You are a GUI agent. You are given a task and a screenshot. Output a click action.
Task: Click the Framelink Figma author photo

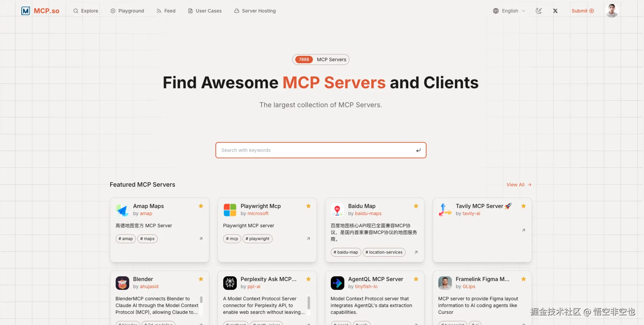[445, 283]
